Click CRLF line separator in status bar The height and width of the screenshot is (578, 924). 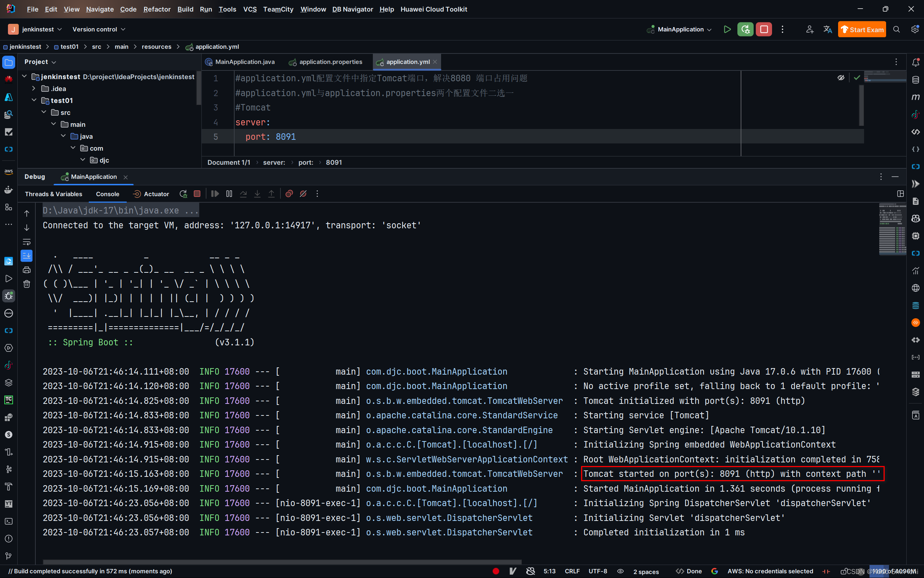point(572,571)
